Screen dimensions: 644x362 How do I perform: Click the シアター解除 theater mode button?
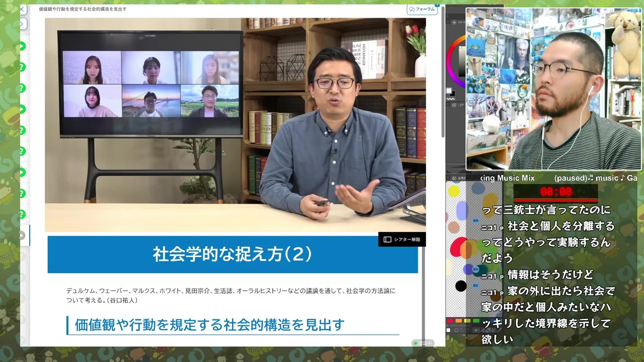402,239
